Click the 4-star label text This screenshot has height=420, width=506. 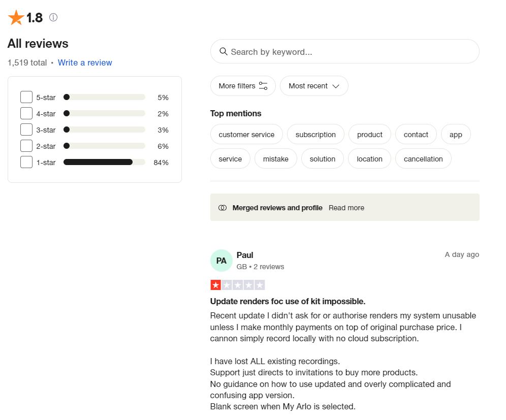pyautogui.click(x=46, y=114)
